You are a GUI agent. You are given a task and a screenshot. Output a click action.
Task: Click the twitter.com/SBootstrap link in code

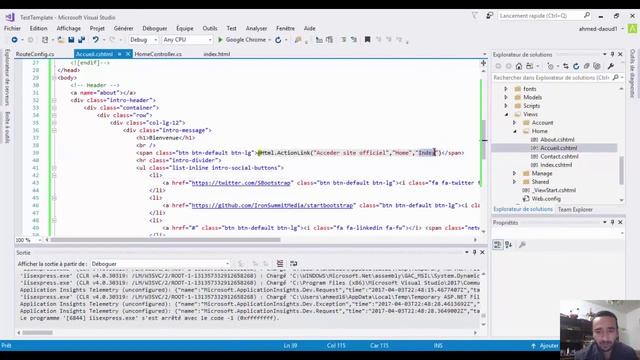click(241, 183)
